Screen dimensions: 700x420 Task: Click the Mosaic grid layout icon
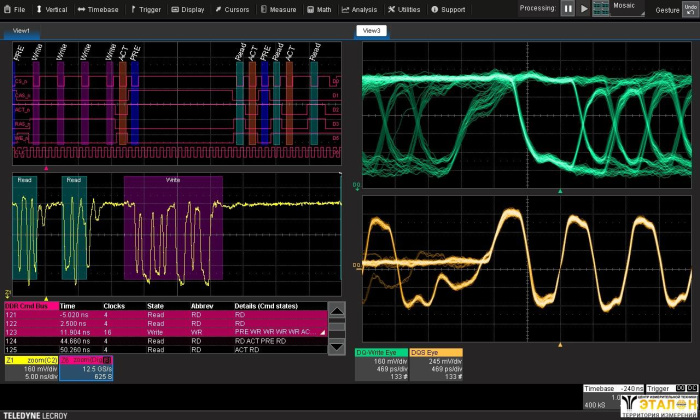click(x=600, y=9)
